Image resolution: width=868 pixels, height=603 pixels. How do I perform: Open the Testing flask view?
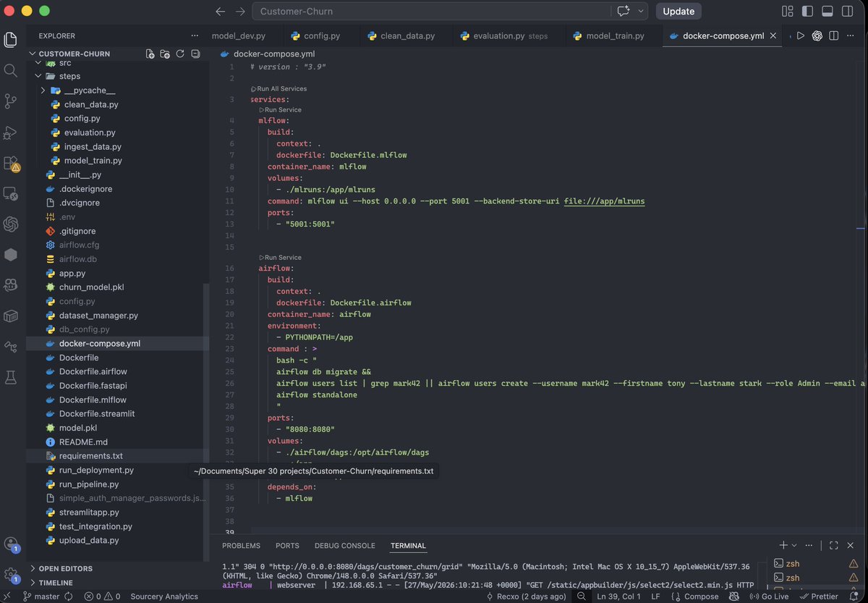point(11,377)
